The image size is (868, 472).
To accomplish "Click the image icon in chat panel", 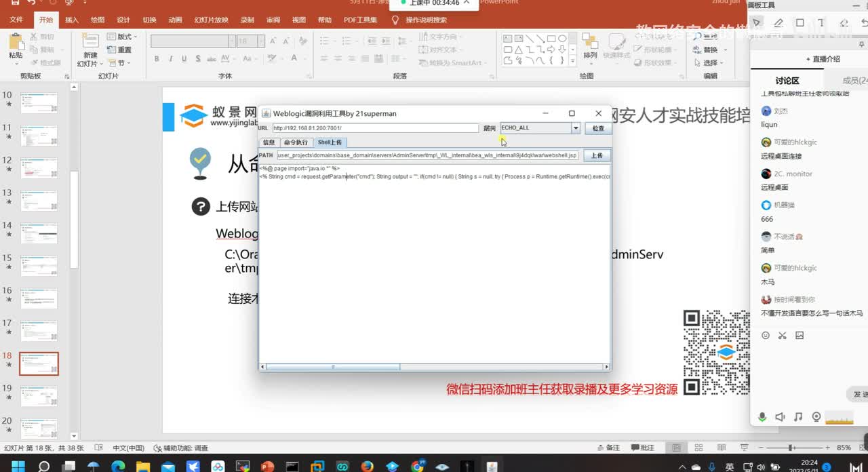I will [800, 335].
